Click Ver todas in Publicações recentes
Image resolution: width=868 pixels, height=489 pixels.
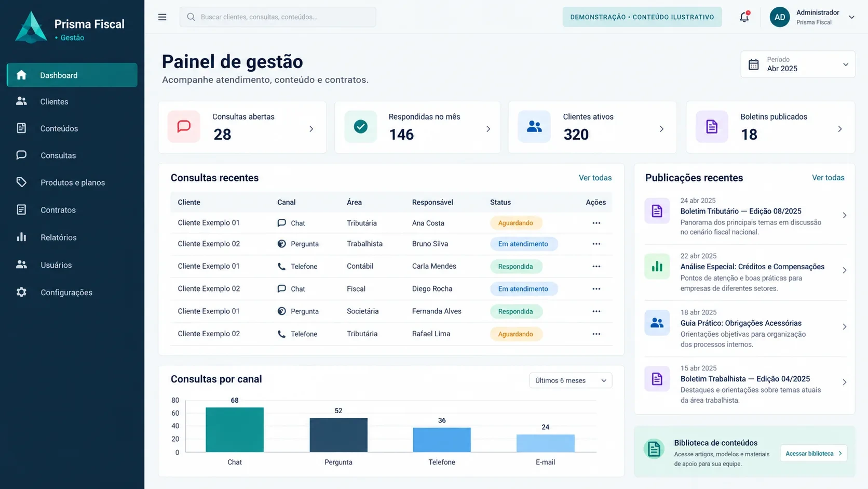(828, 178)
